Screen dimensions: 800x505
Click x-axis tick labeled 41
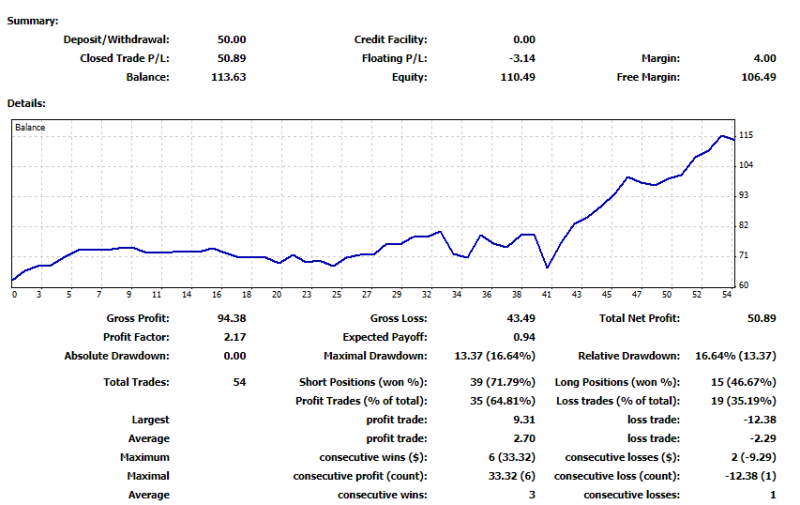(x=546, y=295)
